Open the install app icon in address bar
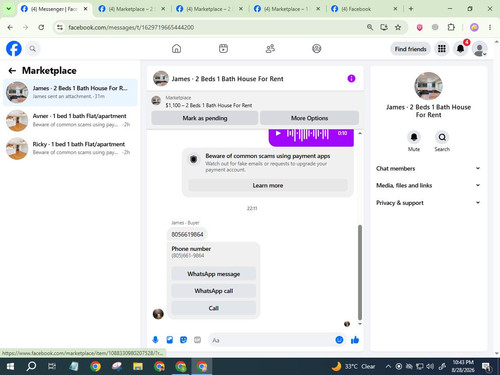 click(384, 27)
